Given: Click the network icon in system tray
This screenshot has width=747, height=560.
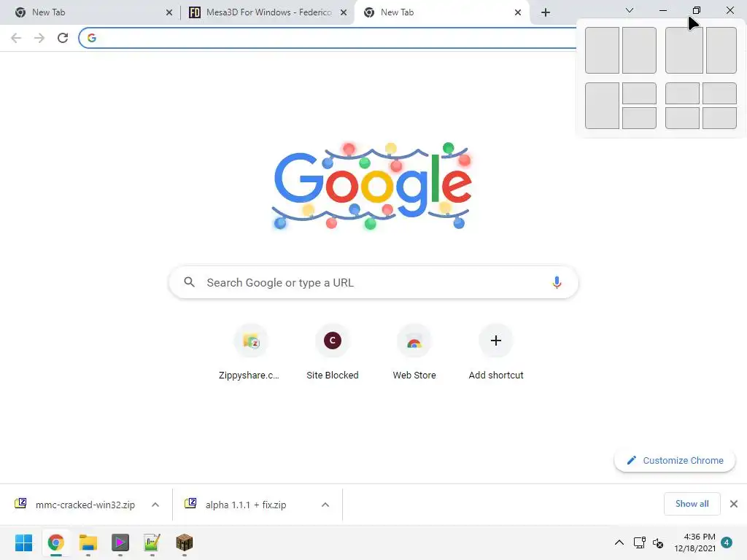Looking at the screenshot, I should point(639,542).
